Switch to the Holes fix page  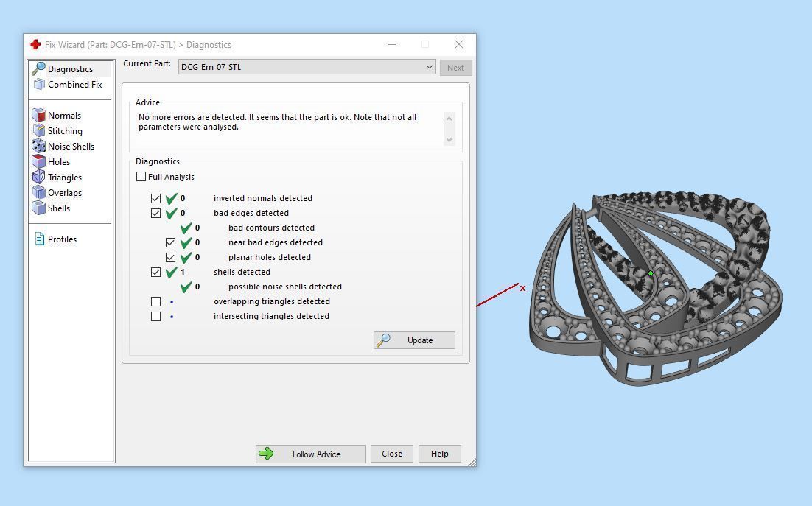58,162
